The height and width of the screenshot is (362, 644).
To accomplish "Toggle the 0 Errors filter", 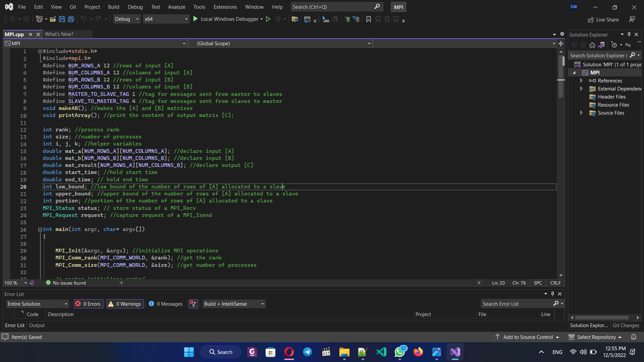I will click(88, 304).
